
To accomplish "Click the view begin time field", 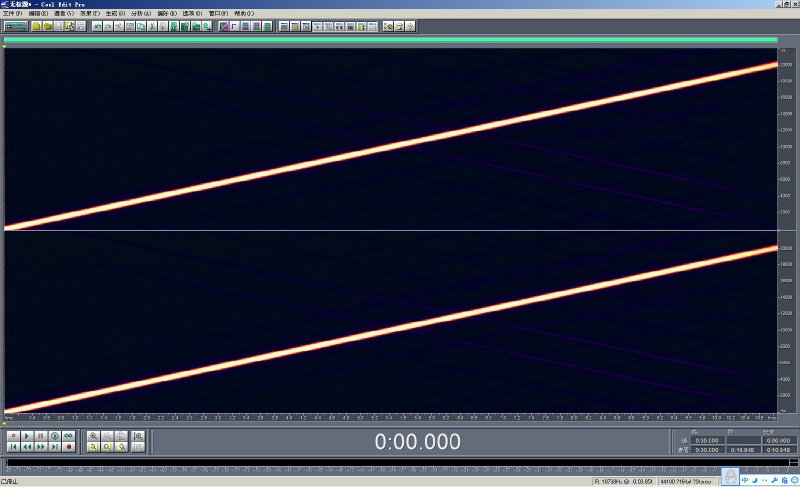I will coord(707,450).
